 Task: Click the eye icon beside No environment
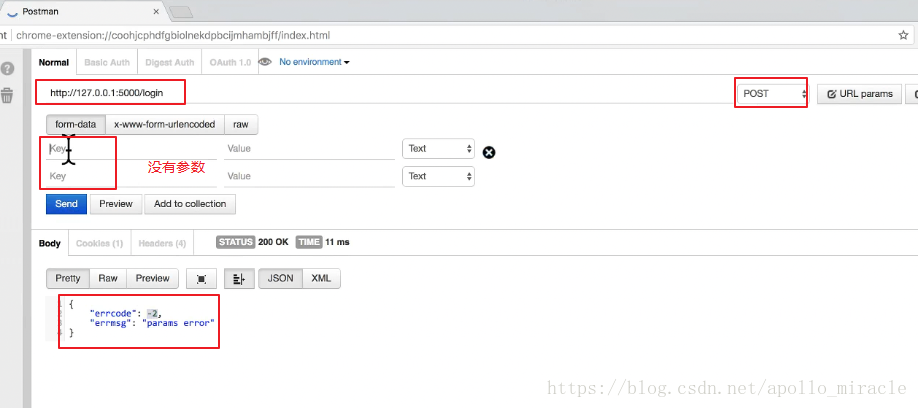[265, 62]
